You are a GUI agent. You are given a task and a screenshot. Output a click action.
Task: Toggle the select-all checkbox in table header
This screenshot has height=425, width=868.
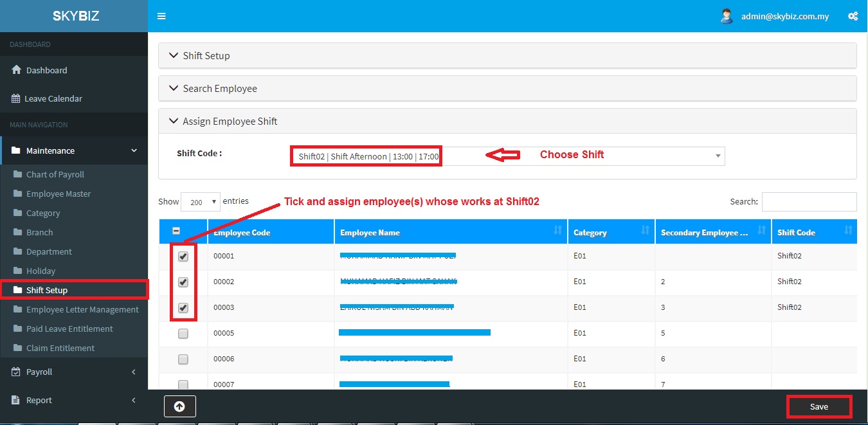tap(176, 231)
